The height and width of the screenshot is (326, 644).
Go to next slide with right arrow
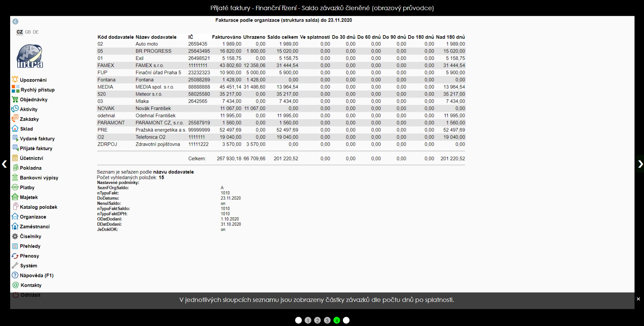640,164
